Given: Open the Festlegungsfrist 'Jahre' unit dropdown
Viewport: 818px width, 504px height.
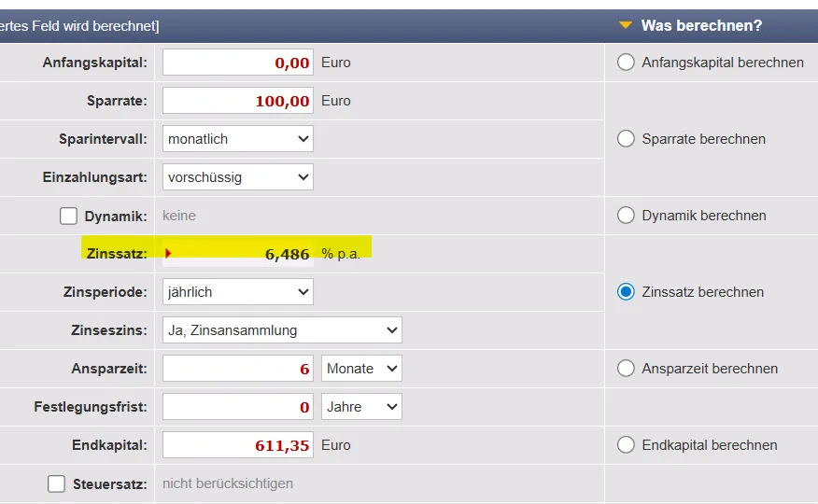Looking at the screenshot, I should 361,407.
